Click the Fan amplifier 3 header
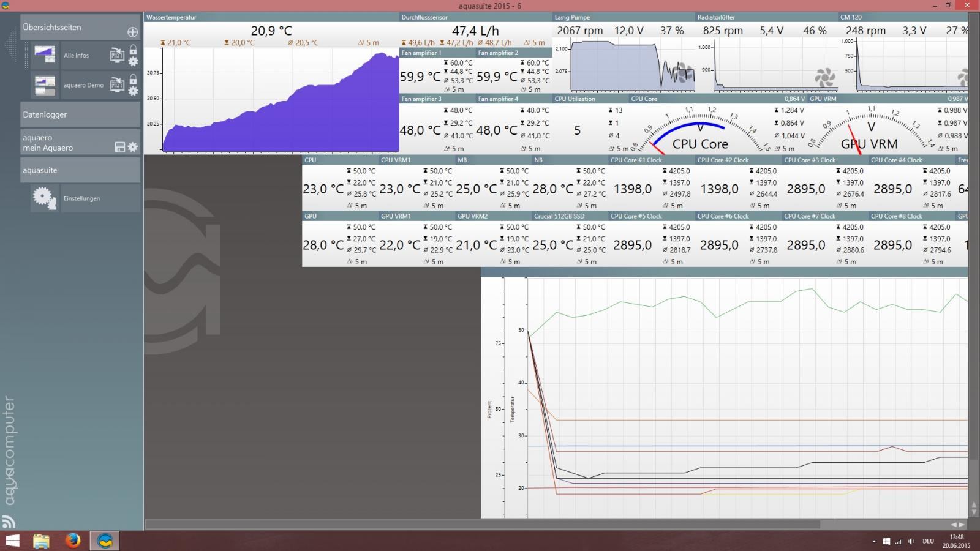This screenshot has height=551, width=980. coord(437,99)
